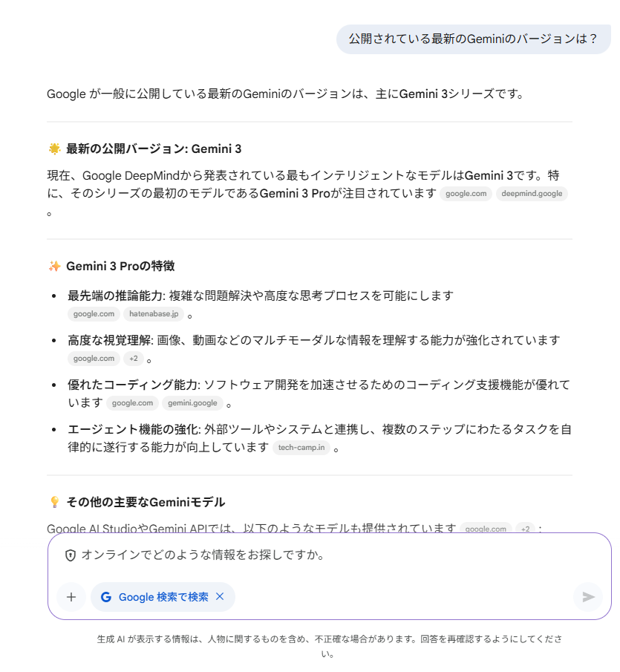Open google.com chip under 高度な視覚理解 bullet
Image resolution: width=620 pixels, height=672 pixels.
point(94,359)
